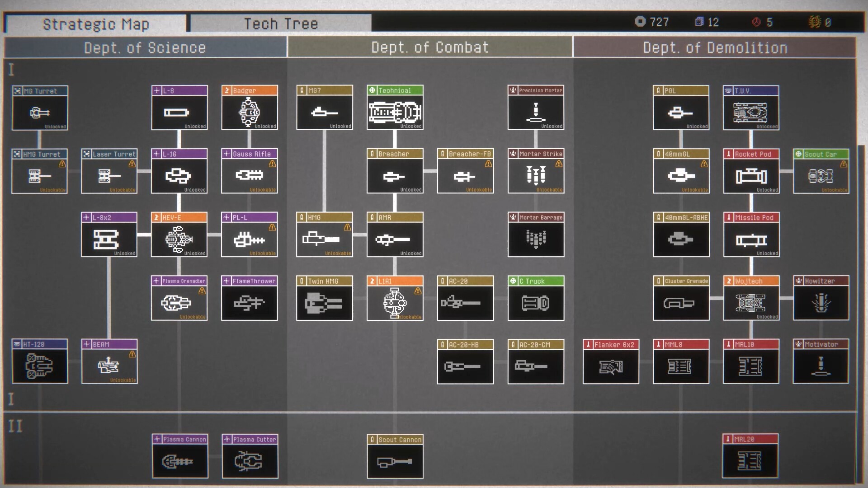Select the Twin HMG weapon node
This screenshot has width=868, height=488.
324,298
